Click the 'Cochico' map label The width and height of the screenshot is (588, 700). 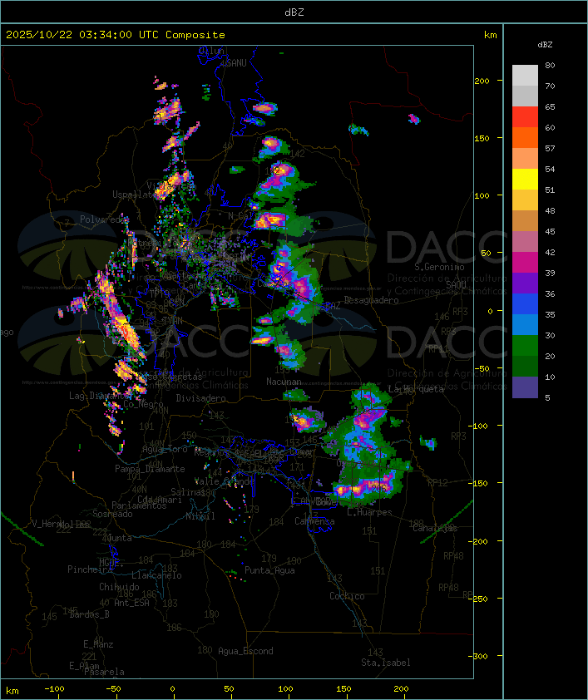(x=347, y=596)
